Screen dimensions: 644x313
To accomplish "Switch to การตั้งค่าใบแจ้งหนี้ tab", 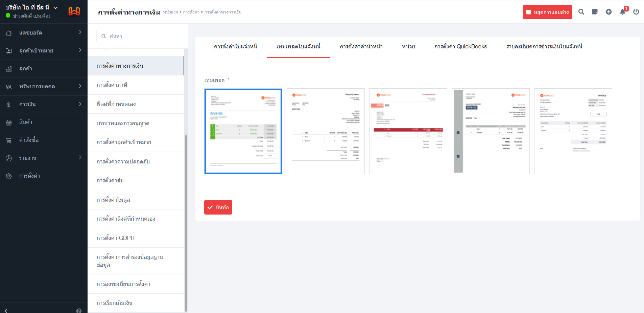I will tap(235, 47).
